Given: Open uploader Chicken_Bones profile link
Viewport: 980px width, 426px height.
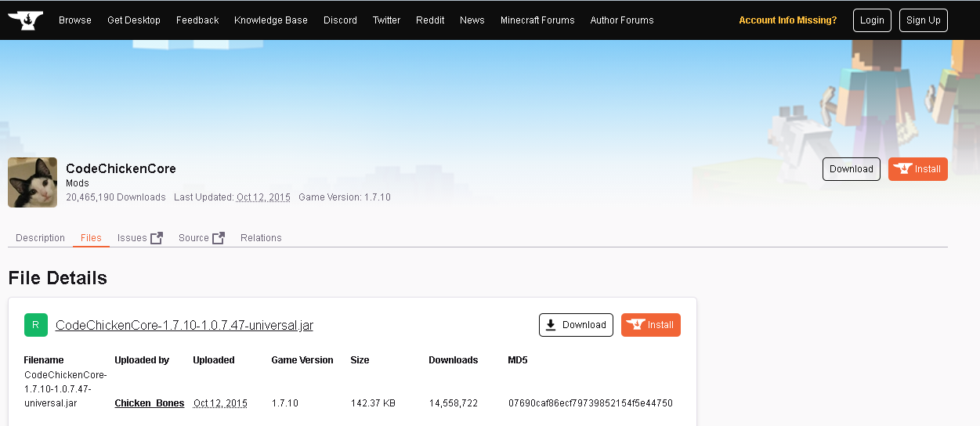Looking at the screenshot, I should click(150, 403).
